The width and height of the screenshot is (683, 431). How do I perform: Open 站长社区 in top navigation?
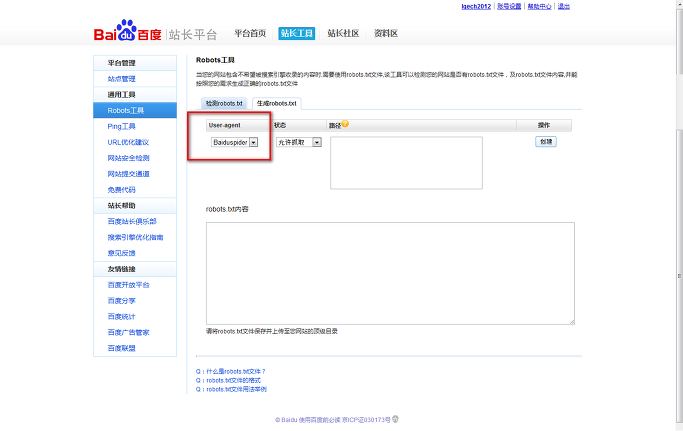[343, 34]
